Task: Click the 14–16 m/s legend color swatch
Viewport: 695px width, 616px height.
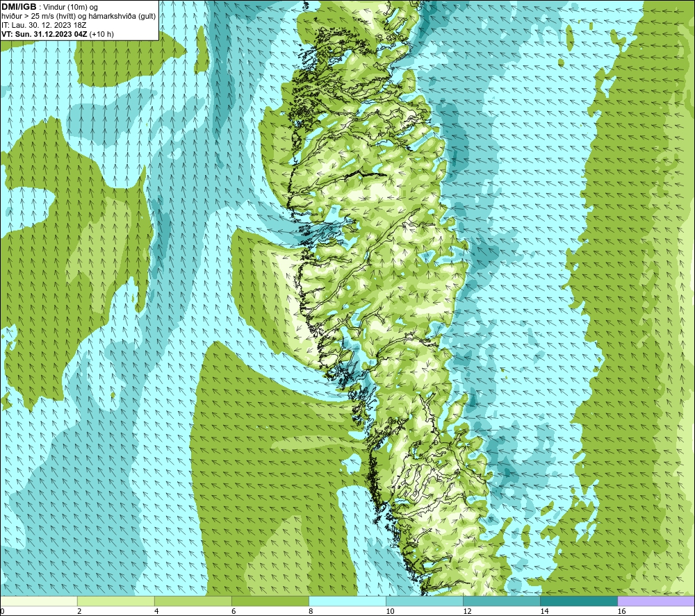Action: 579,601
